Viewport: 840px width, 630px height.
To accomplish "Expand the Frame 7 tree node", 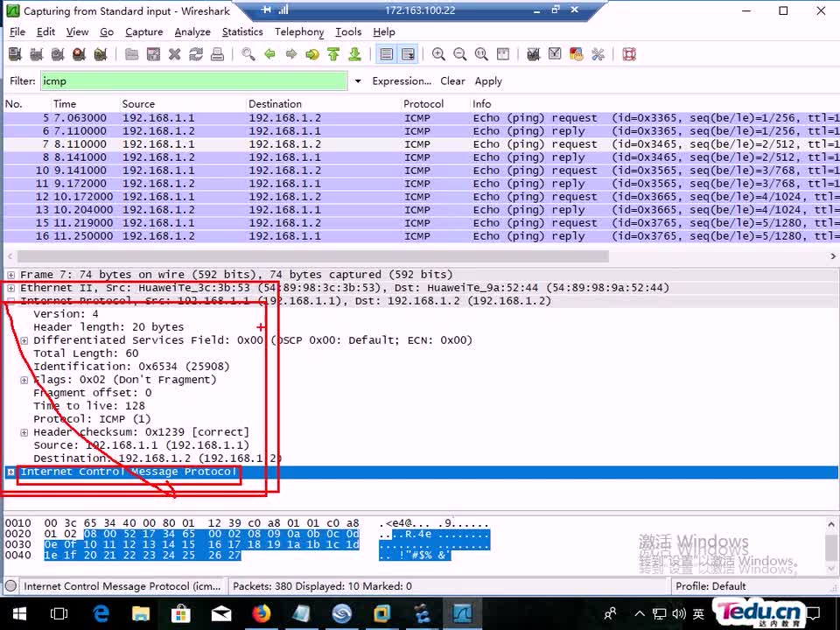I will (x=10, y=275).
